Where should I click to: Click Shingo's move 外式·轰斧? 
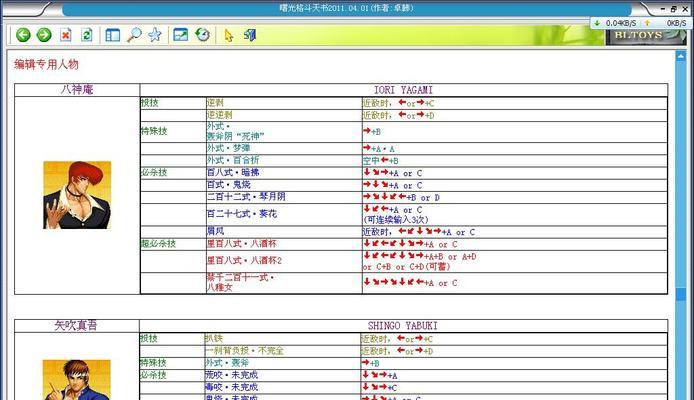227,363
